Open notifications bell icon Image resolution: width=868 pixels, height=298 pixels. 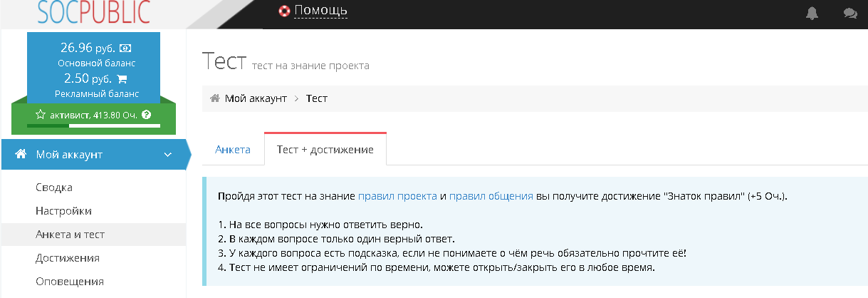point(812,13)
